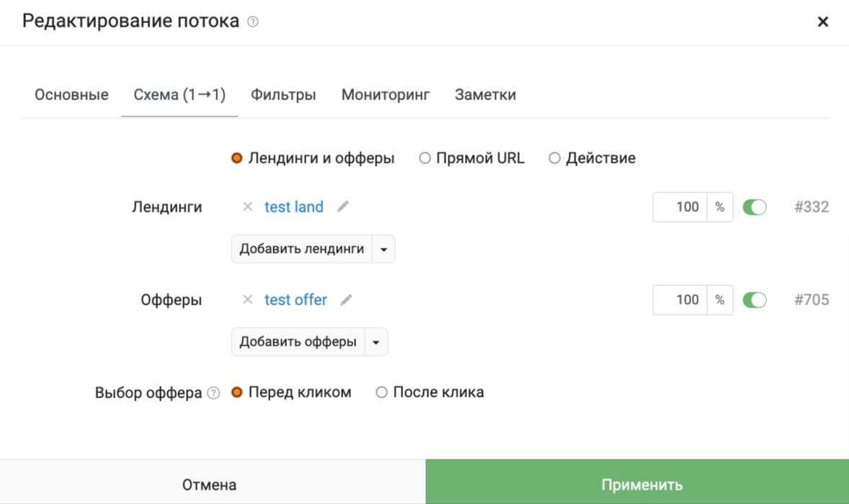Open the test offer link

click(295, 300)
